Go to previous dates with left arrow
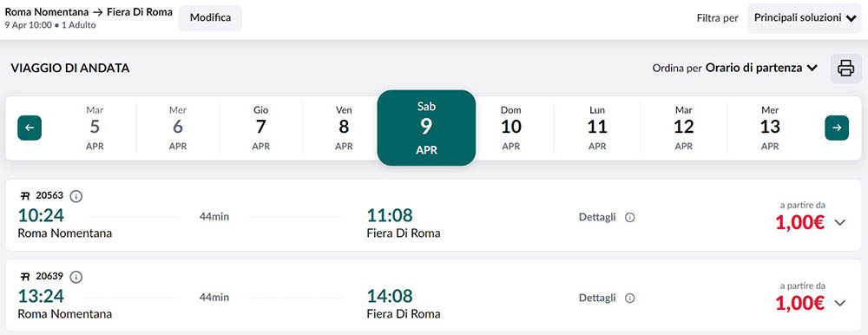Screen dimensions: 868x335 (30, 128)
